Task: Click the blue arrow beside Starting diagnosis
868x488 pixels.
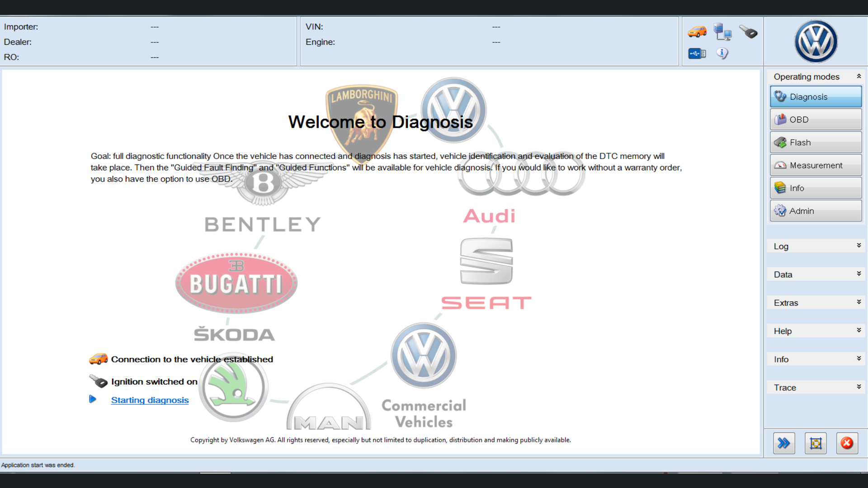Action: point(93,399)
